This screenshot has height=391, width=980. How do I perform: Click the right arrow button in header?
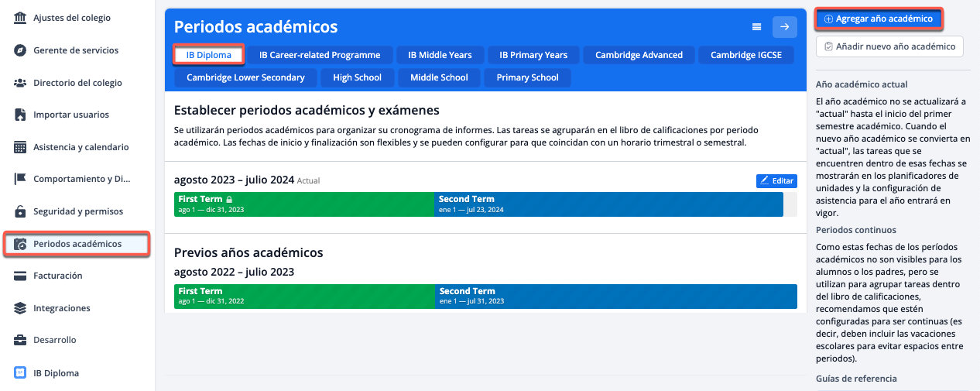point(784,27)
